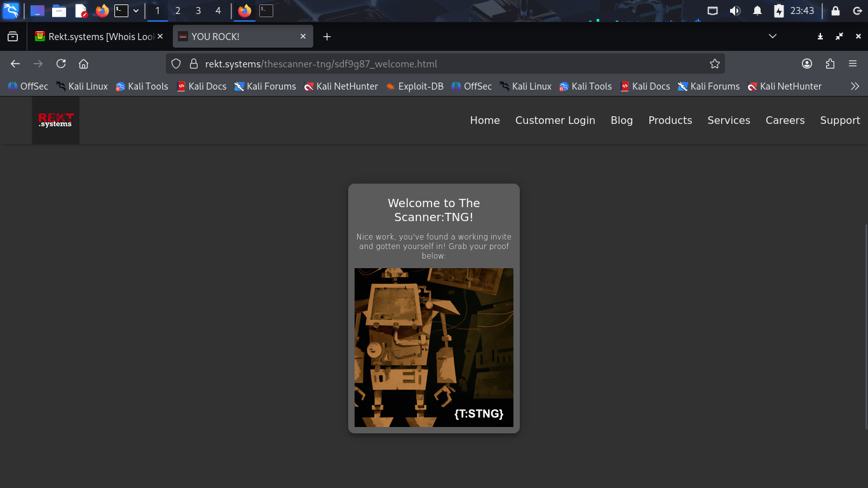Open Firefox View button in tab bar
The image size is (868, 488).
click(x=13, y=37)
